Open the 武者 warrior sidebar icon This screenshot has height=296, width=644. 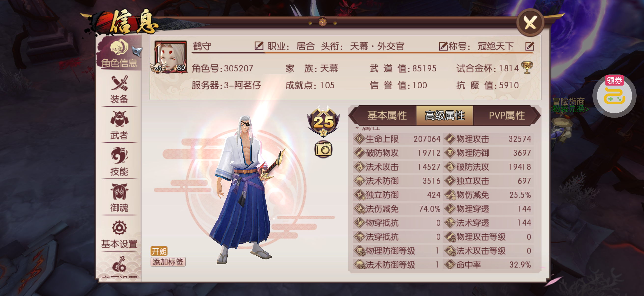click(x=119, y=126)
